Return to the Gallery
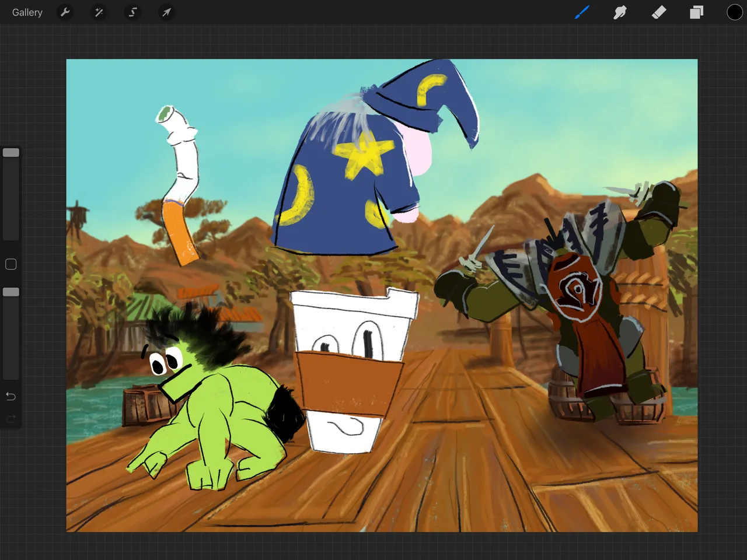The image size is (747, 560). click(x=27, y=12)
